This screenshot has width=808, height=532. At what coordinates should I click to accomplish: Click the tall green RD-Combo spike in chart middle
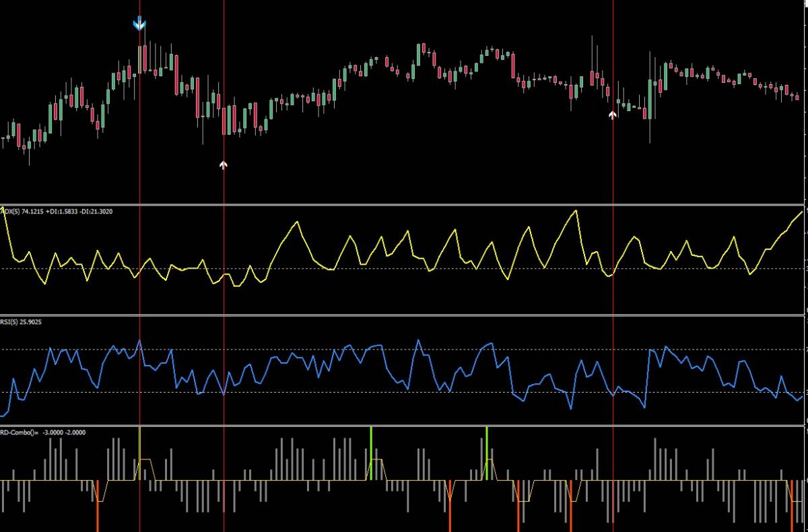tap(371, 453)
